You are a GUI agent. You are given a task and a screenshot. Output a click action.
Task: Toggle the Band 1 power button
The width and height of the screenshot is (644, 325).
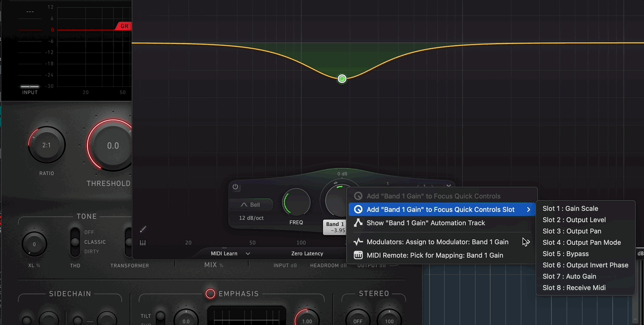pos(236,187)
